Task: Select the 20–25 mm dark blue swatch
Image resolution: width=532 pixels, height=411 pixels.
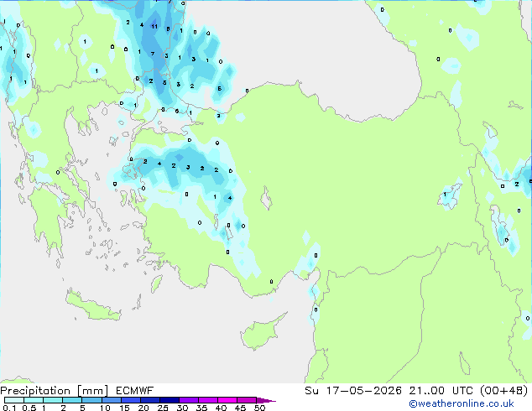Action: click(149, 400)
